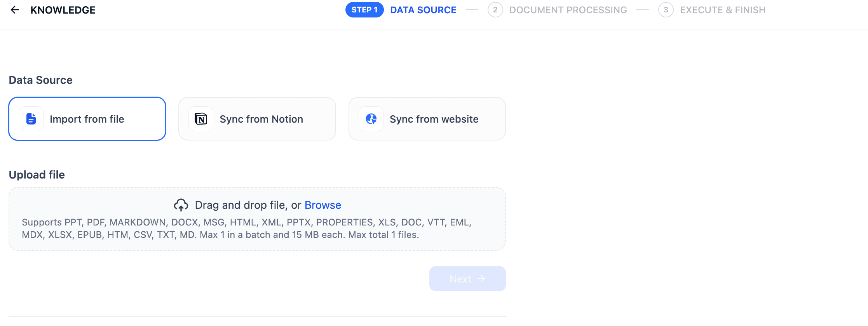Viewport: 868px width, 326px height.
Task: Click the step 2 circle indicator
Action: (495, 10)
